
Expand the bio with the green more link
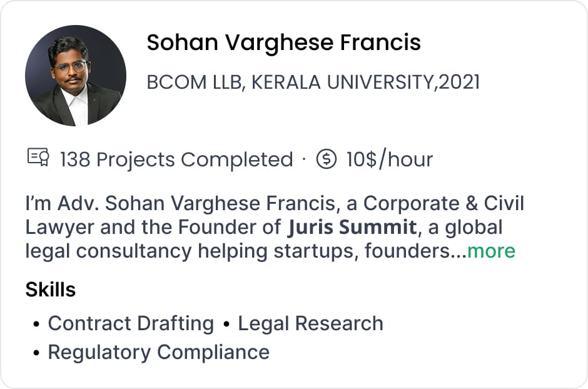491,251
